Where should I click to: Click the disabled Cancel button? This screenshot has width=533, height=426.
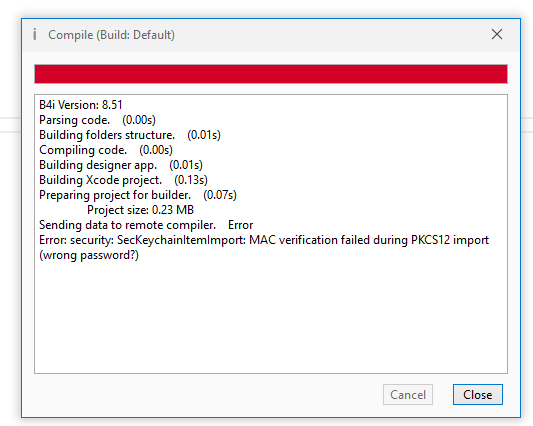tap(408, 395)
